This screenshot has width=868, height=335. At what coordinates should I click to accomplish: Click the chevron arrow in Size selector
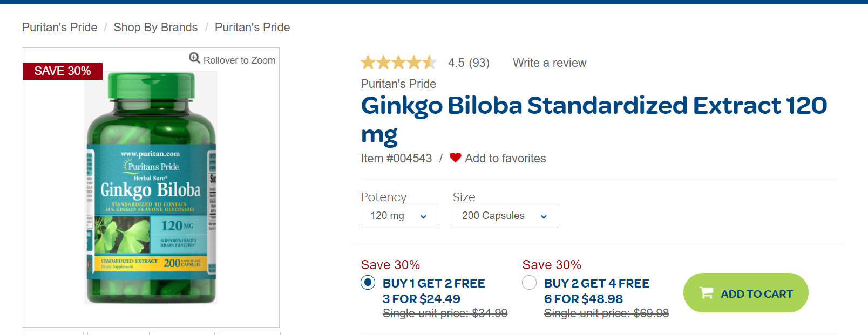pos(544,216)
